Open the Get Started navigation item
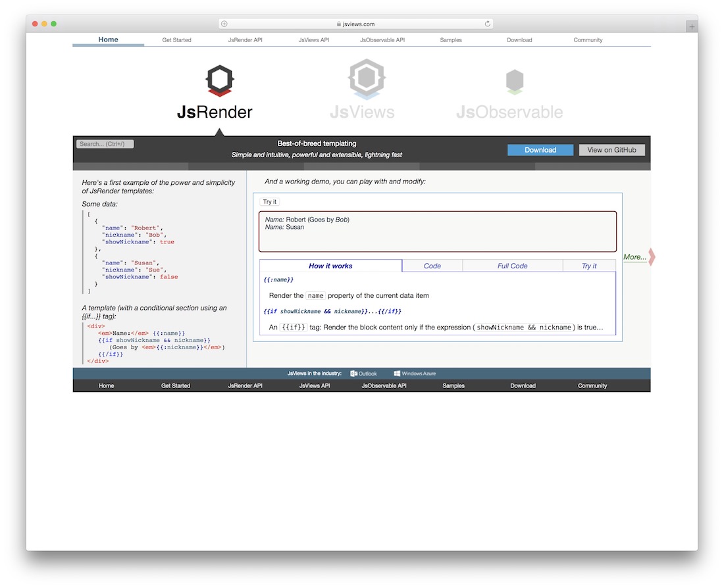724x588 pixels. click(176, 39)
